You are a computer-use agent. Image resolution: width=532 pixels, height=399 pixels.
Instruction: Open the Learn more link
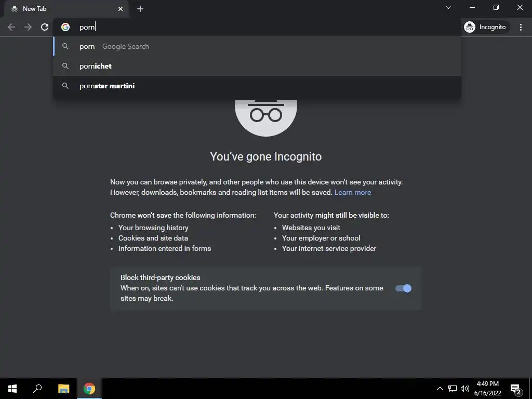point(353,192)
